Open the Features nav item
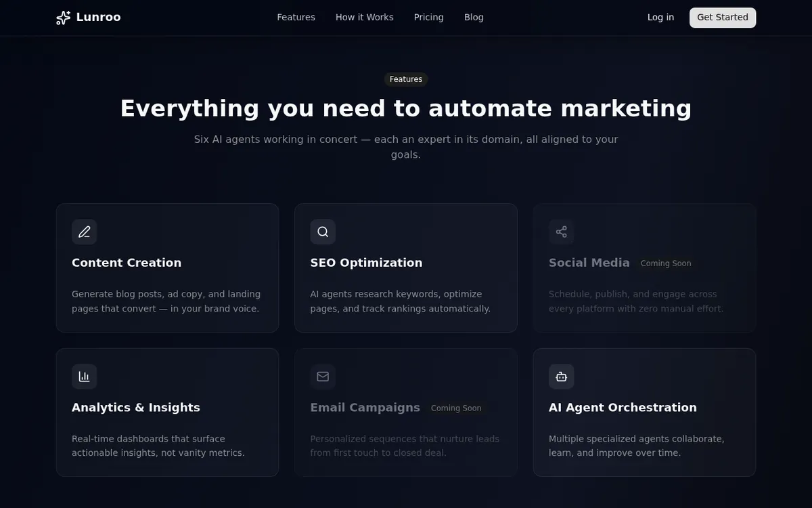 [296, 18]
